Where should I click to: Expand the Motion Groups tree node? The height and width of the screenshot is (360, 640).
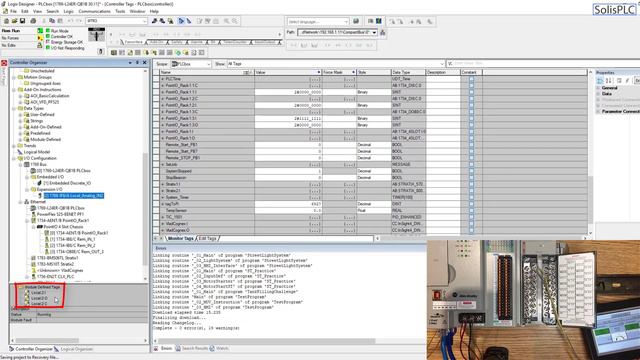click(x=14, y=77)
